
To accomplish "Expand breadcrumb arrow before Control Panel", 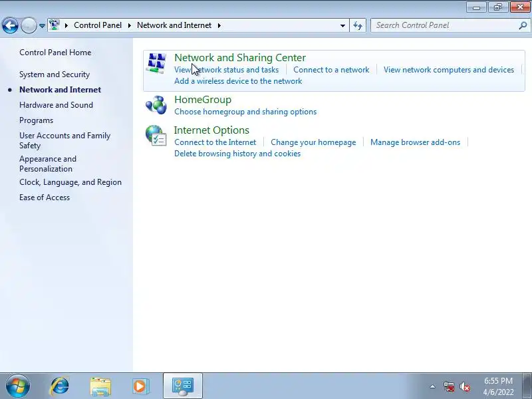I will (66, 25).
